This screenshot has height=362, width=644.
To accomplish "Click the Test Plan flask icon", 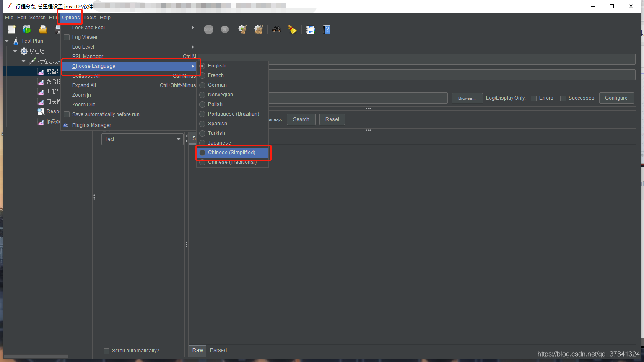I will (x=16, y=41).
